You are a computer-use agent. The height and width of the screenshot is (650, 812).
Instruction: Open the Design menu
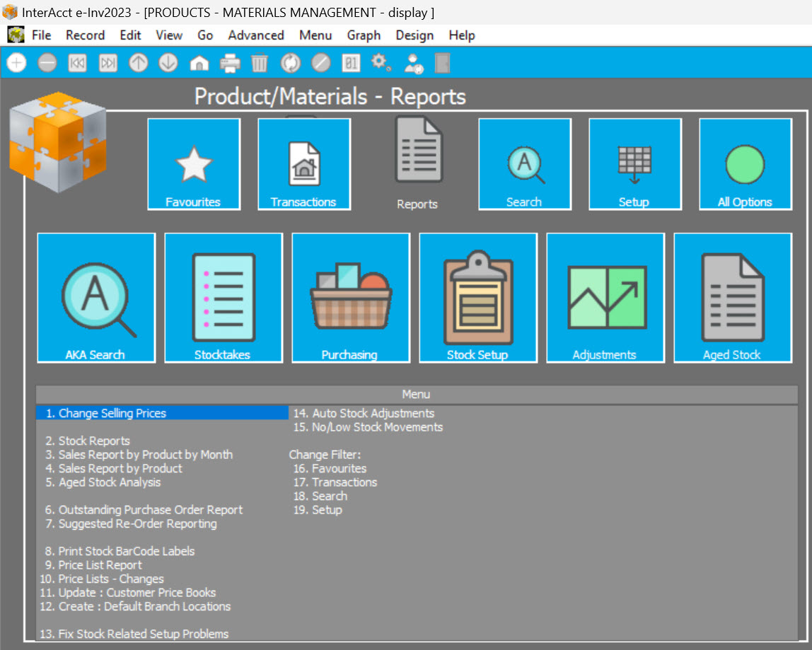(414, 35)
